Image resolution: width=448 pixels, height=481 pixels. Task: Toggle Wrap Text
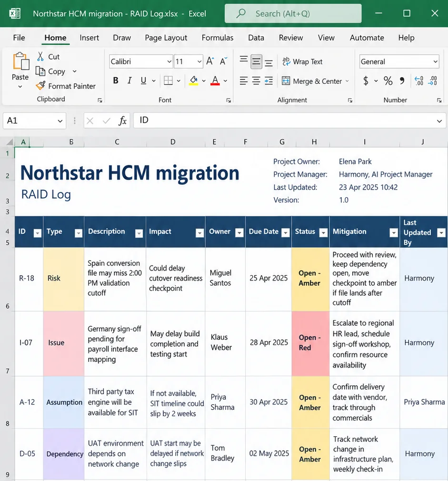click(302, 61)
